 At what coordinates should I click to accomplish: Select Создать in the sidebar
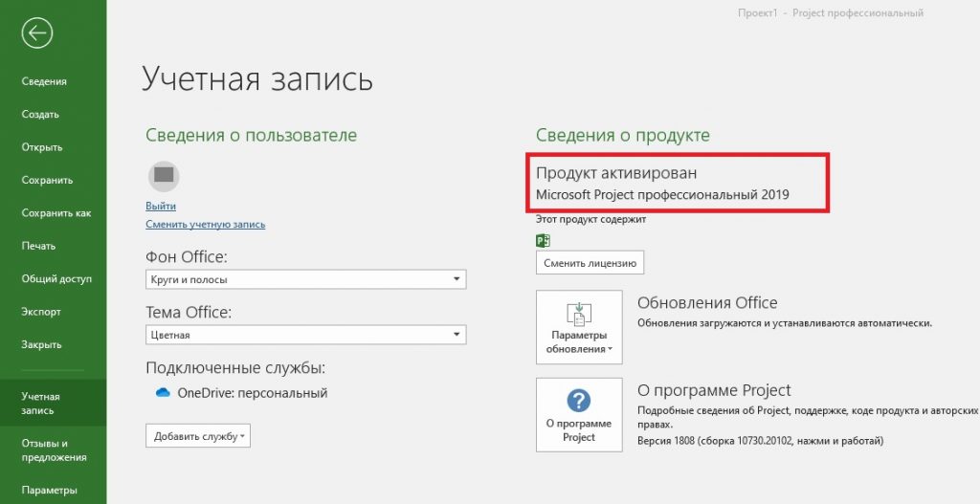40,115
